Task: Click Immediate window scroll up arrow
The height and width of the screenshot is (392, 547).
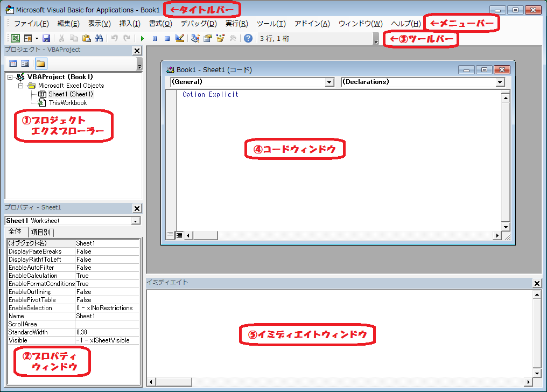Action: [537, 295]
